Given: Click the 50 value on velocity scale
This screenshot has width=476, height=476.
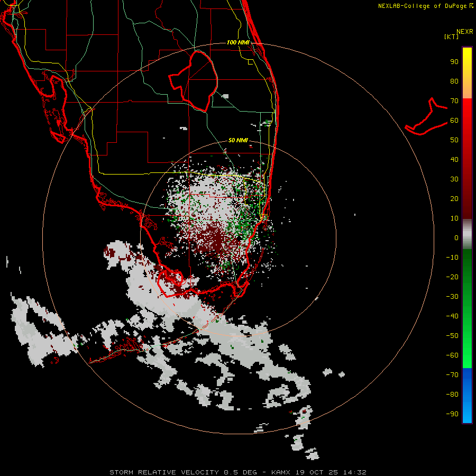Looking at the screenshot, I should click(x=454, y=140).
